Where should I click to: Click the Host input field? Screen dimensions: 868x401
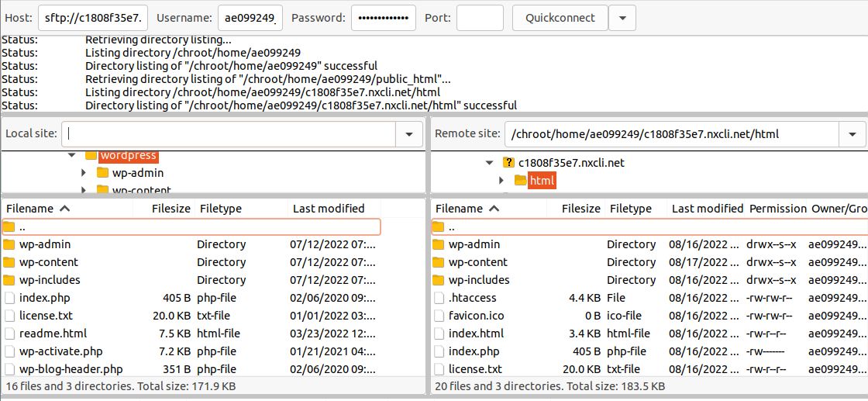tap(93, 18)
